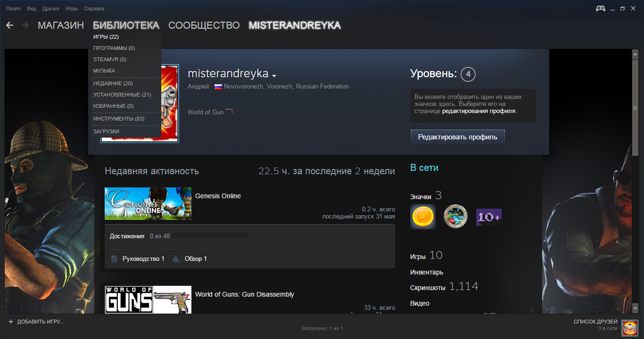Click the vertical scrollbar thumb
This screenshot has width=644, height=339.
pos(635,107)
